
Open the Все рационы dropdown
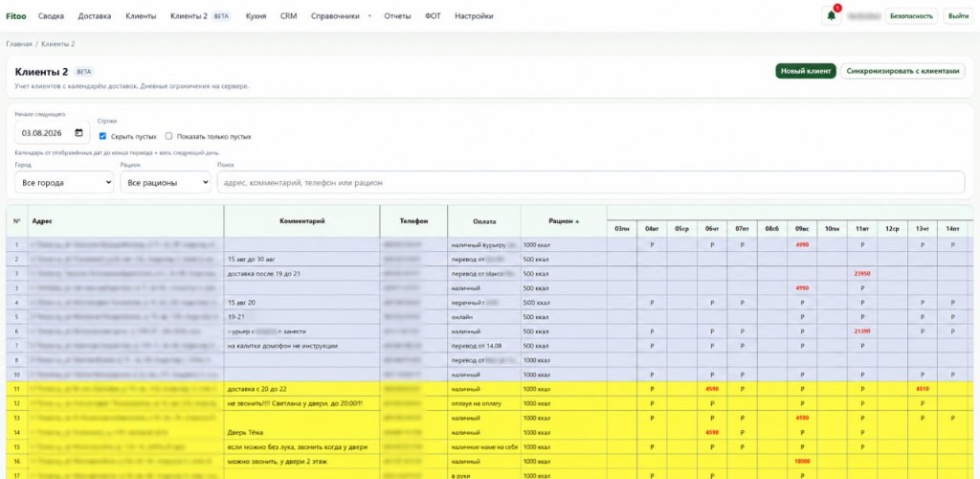[166, 183]
